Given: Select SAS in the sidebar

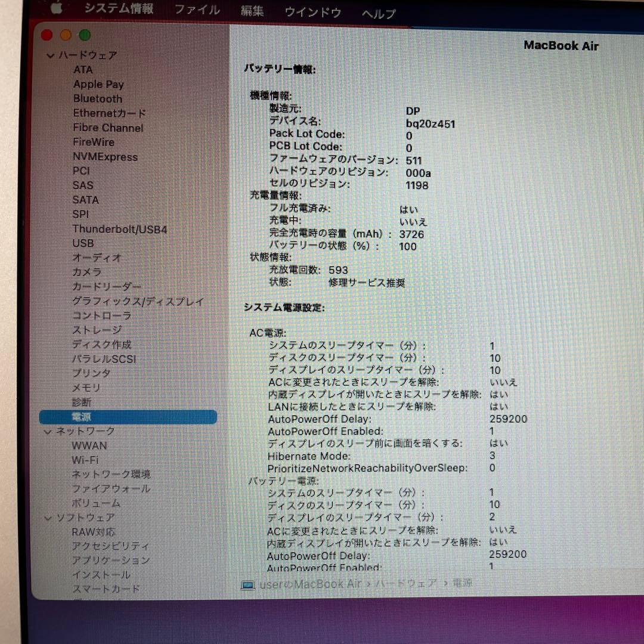Looking at the screenshot, I should [x=83, y=185].
